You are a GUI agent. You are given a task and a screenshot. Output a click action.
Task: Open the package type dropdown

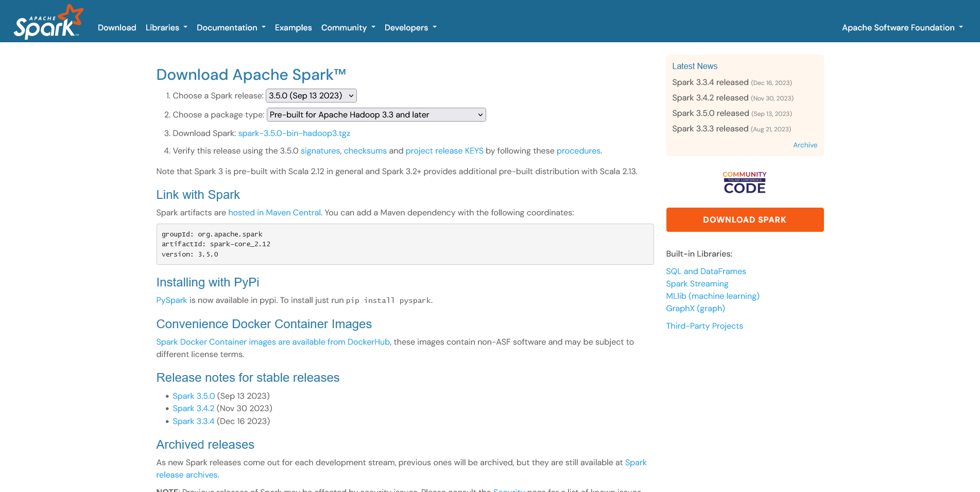(x=376, y=115)
